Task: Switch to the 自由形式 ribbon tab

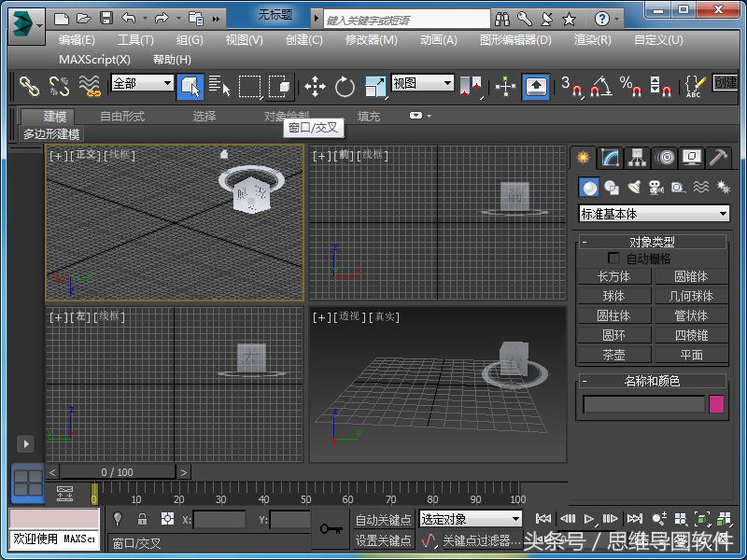Action: click(x=122, y=117)
